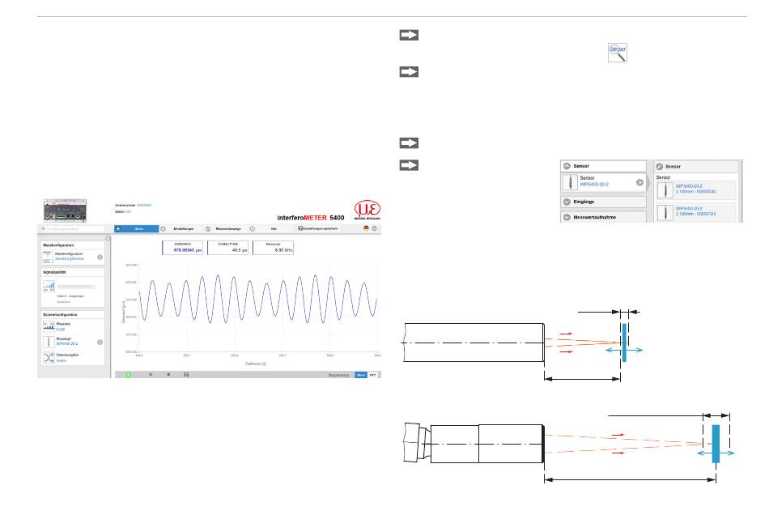This screenshot has height=532, width=769.
Task: Click the Datenausgabe value link
Action: tap(61, 360)
